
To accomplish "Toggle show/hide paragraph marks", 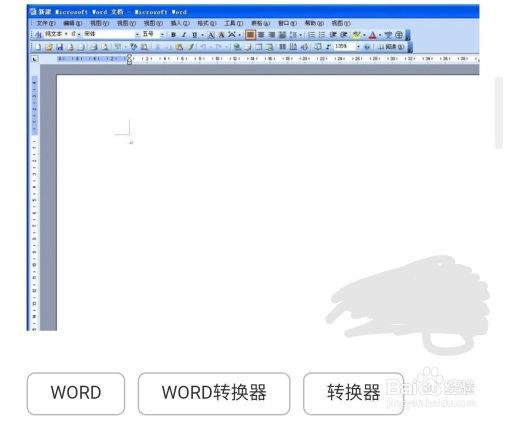I will pos(328,47).
